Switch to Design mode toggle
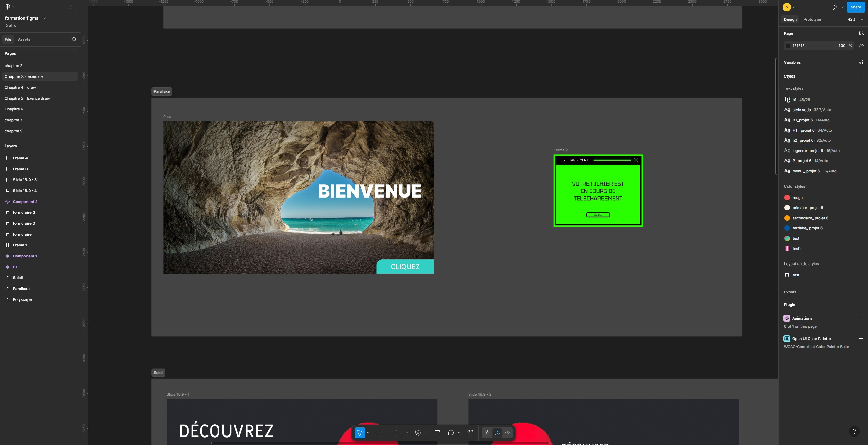868x445 pixels. pyautogui.click(x=497, y=433)
